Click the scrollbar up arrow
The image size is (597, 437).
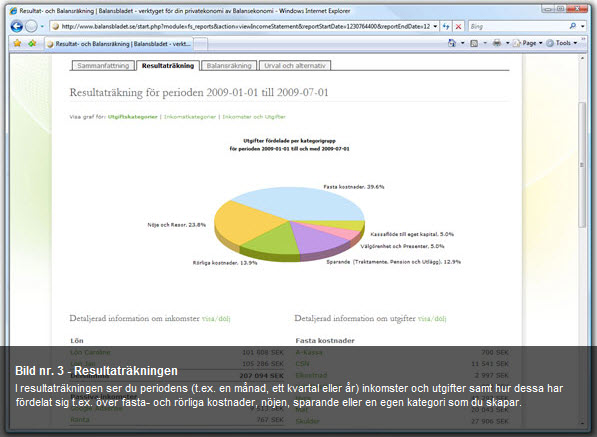point(582,58)
